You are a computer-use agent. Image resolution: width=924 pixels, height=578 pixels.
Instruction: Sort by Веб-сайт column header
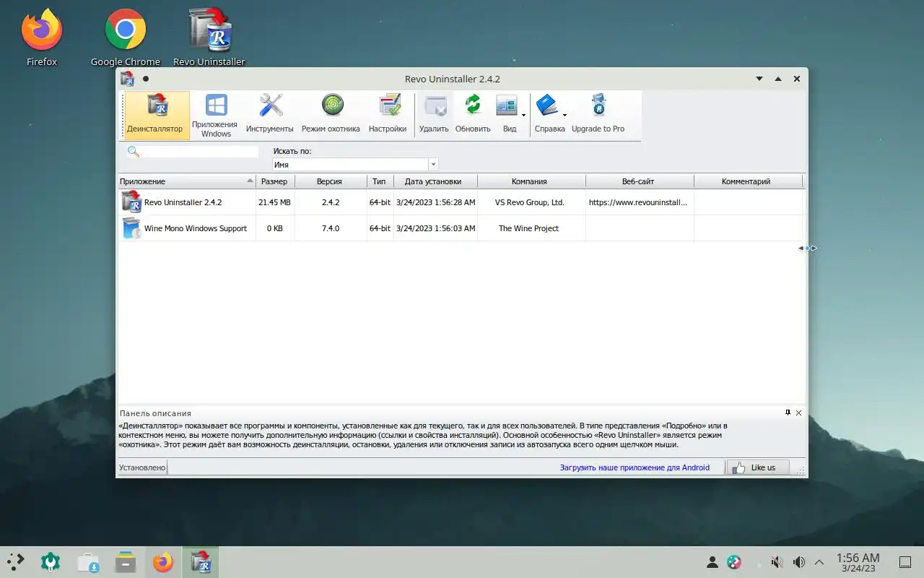(639, 181)
